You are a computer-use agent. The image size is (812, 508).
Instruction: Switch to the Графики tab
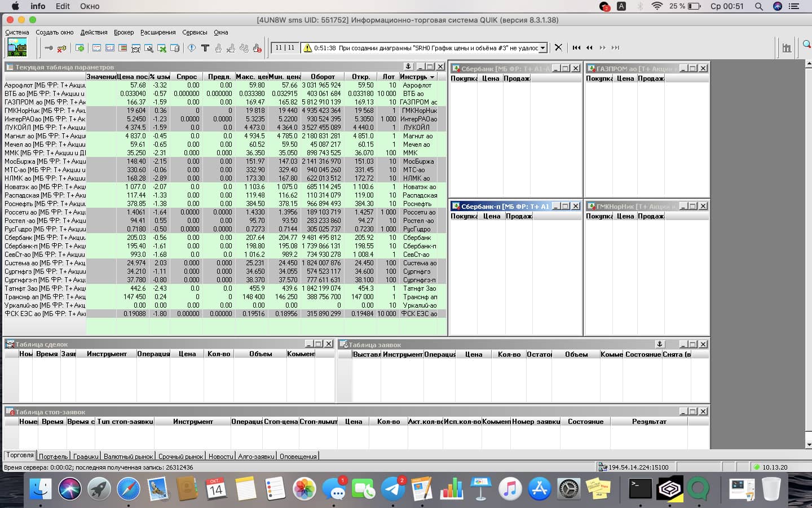pyautogui.click(x=86, y=456)
